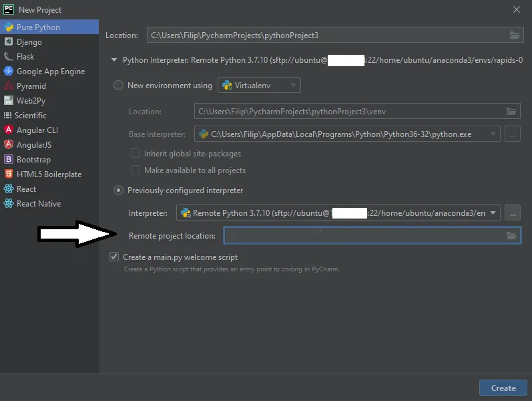This screenshot has width=532, height=401.
Task: Click the Virtualenv python icon
Action: [227, 86]
